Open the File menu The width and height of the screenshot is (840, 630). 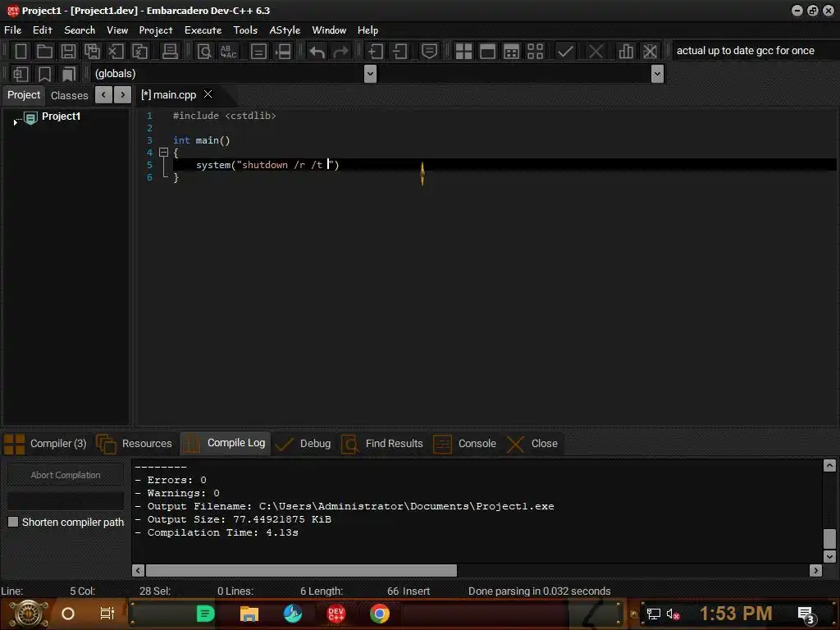13,30
